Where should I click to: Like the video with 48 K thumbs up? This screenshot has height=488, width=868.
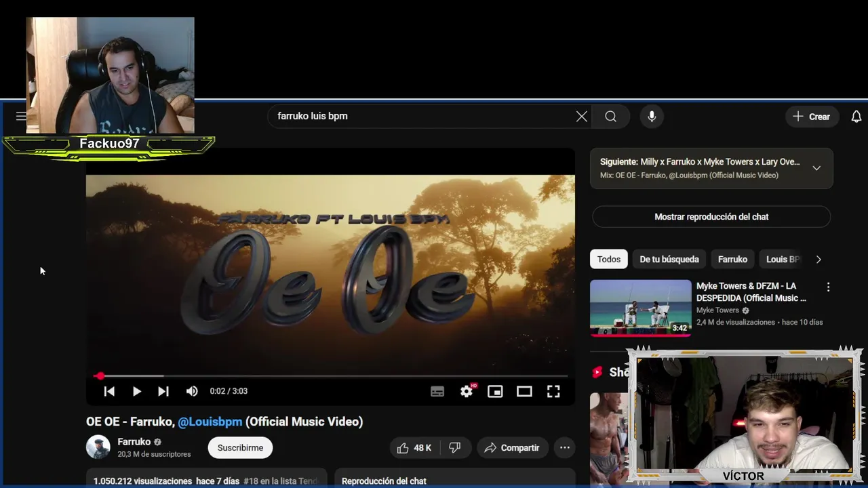tap(414, 448)
